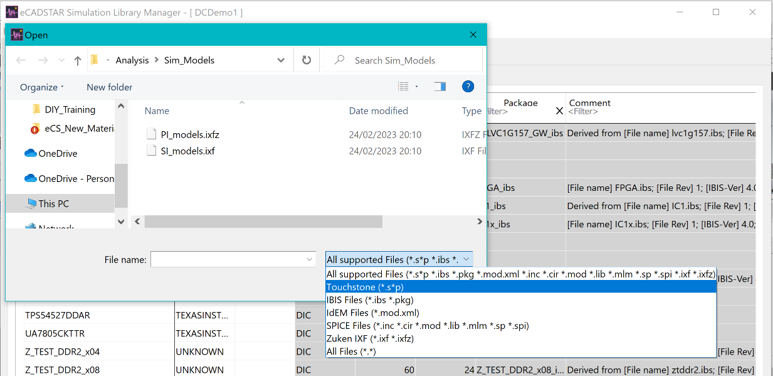Select Analysis in the breadcrumb path

click(x=132, y=61)
